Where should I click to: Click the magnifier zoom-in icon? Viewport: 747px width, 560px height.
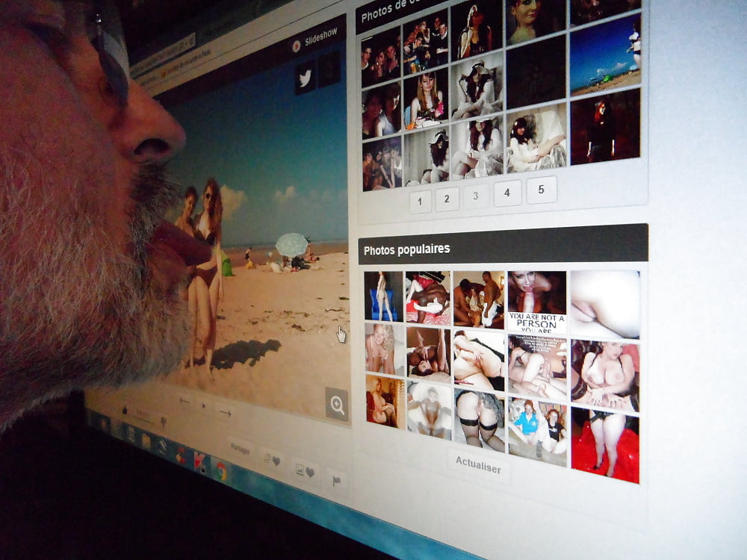pos(337,405)
